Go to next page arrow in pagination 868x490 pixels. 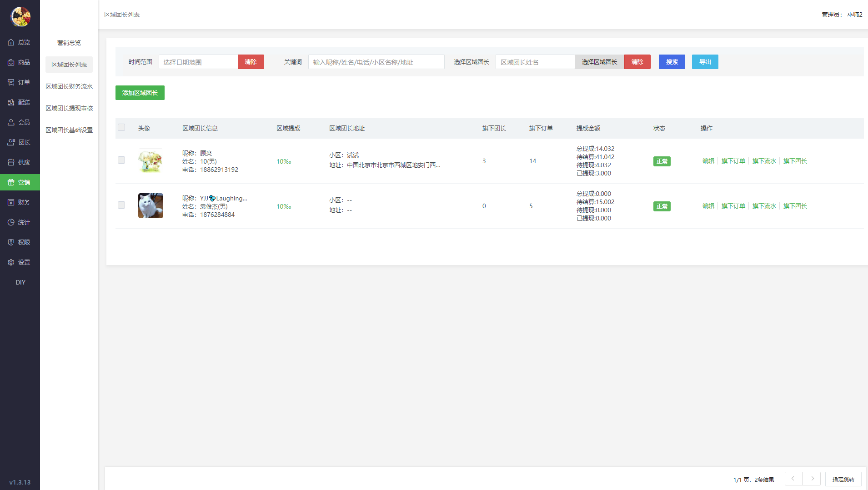(812, 479)
